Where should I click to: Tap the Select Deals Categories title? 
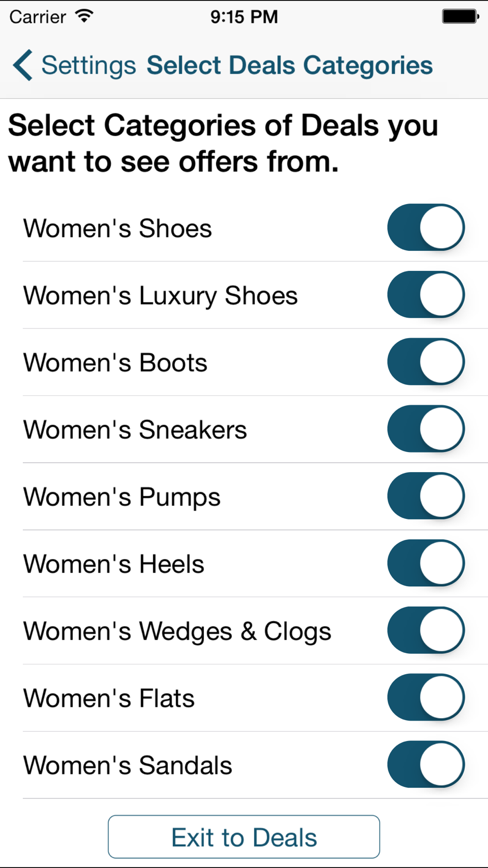pos(290,65)
